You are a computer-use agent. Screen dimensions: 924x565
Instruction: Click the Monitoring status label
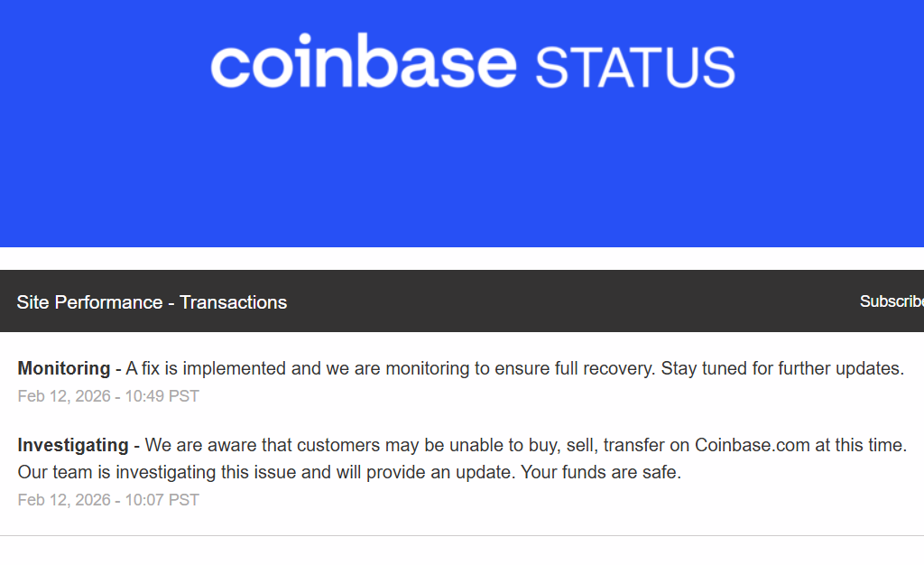click(63, 368)
